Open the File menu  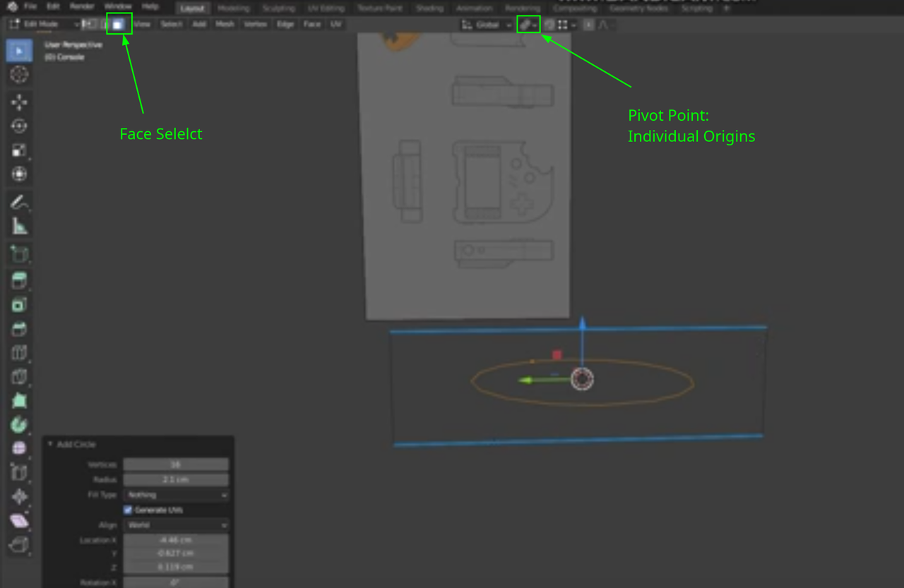coord(30,6)
